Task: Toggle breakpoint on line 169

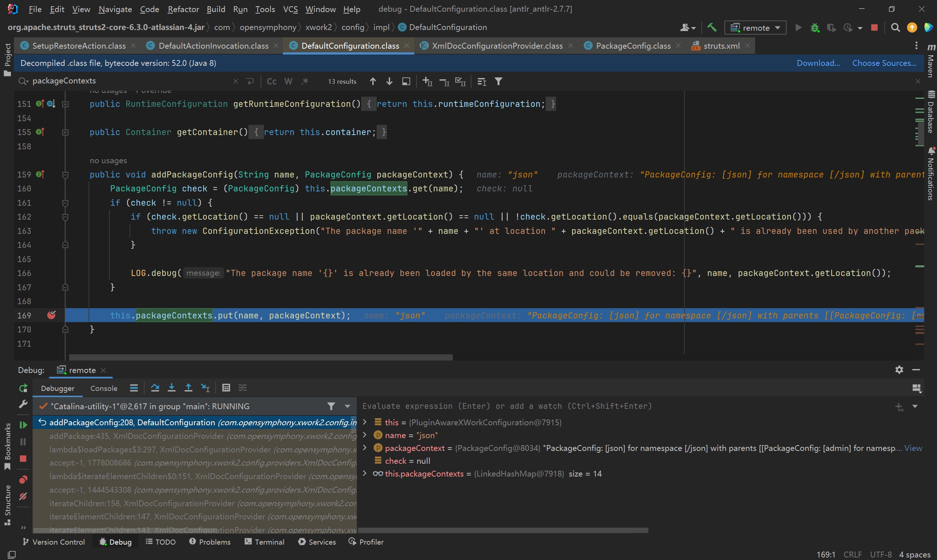Action: click(x=51, y=315)
